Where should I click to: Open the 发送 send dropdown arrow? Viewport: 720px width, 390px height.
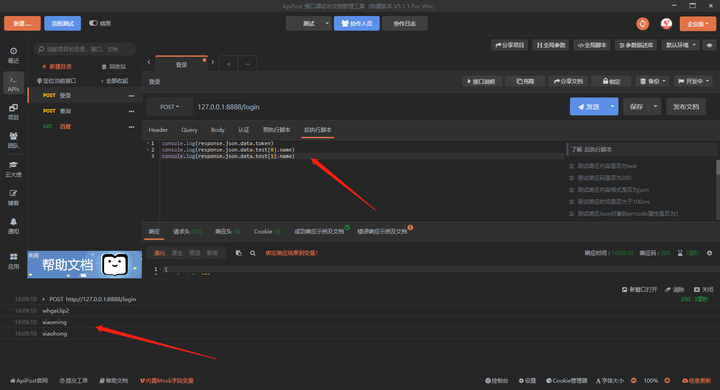point(612,107)
